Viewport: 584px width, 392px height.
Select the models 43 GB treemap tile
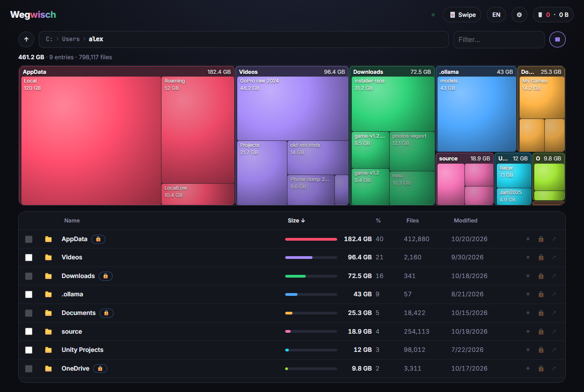(x=477, y=114)
